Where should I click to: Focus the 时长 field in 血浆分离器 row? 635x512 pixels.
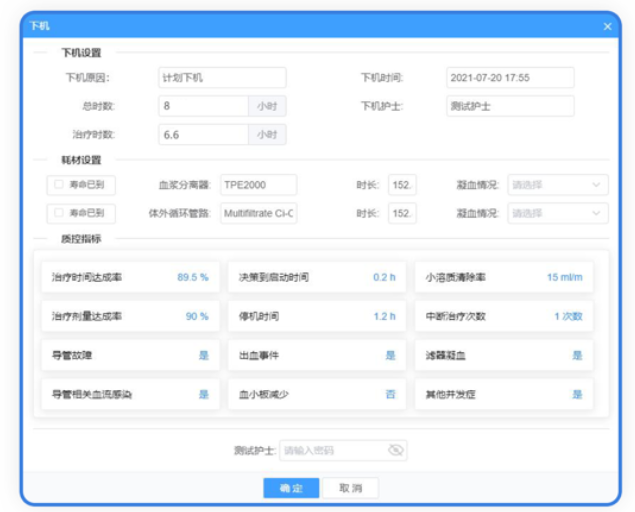402,185
